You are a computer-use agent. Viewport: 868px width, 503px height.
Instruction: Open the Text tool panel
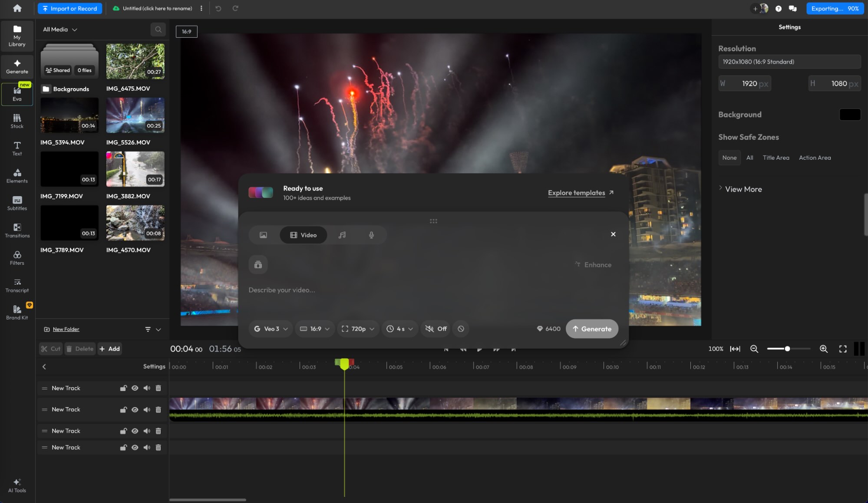point(17,148)
